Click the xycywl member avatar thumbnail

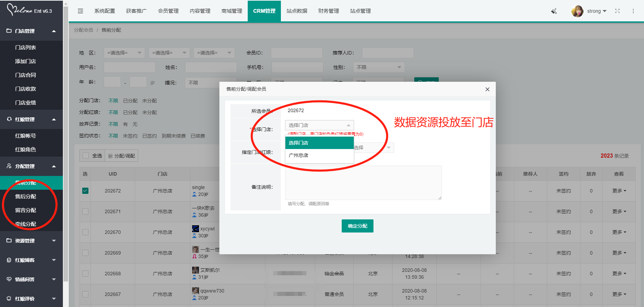coord(196,229)
